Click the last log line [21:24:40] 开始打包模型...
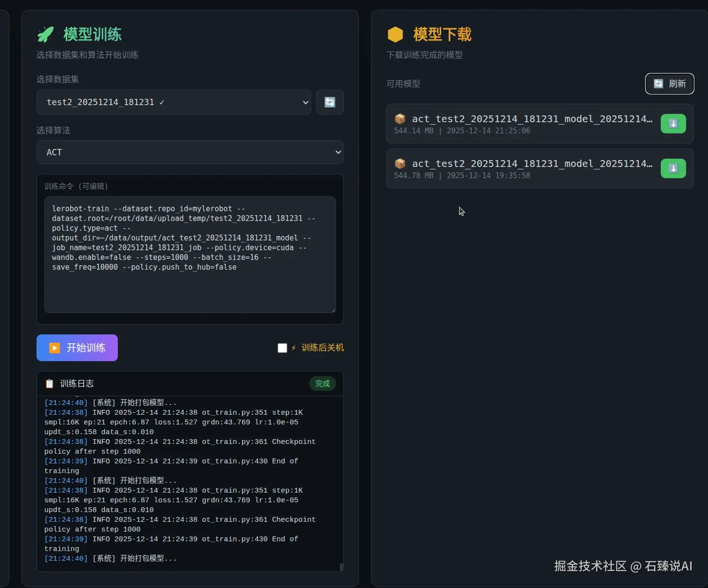708x588 pixels. click(111, 558)
